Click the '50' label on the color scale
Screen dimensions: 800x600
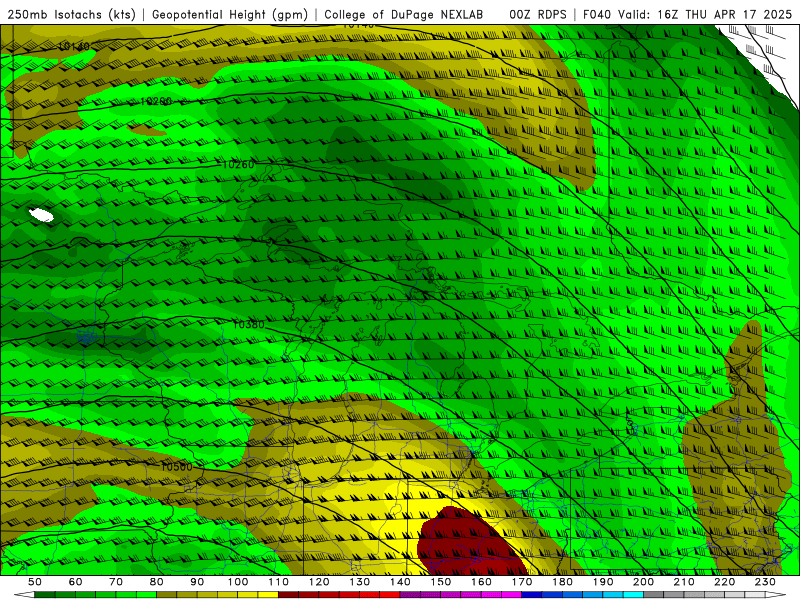35,582
